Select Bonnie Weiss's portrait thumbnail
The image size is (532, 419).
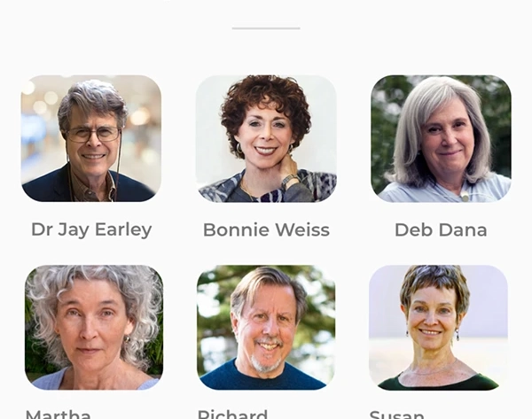point(266,138)
